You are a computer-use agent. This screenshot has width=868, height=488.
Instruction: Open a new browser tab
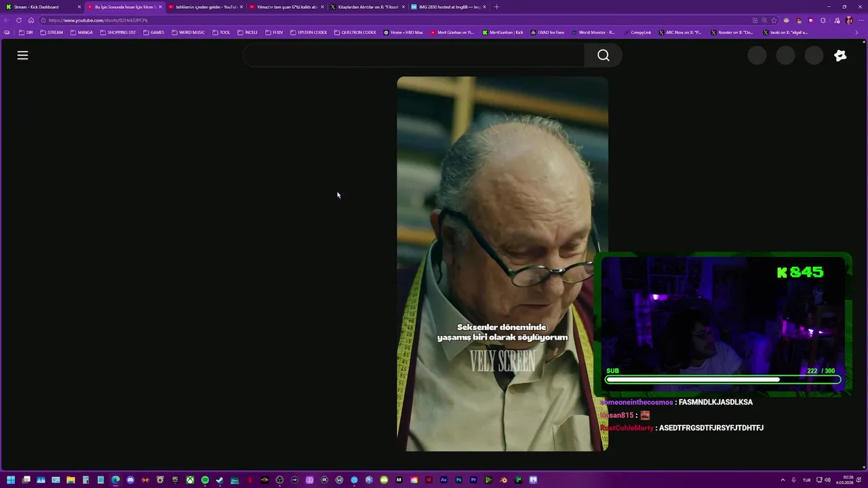click(496, 7)
